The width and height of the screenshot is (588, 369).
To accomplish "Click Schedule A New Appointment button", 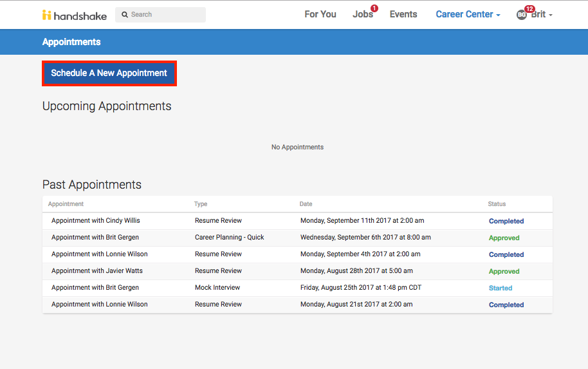I will click(x=109, y=73).
